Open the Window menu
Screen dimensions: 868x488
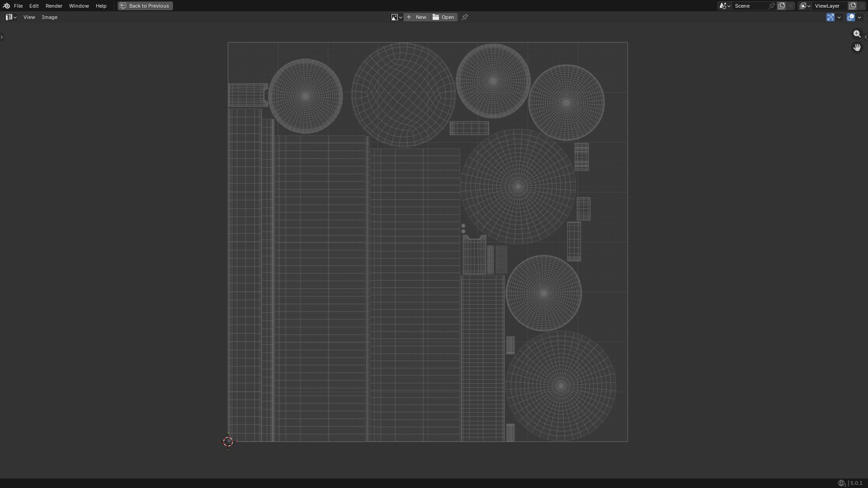[x=79, y=6]
